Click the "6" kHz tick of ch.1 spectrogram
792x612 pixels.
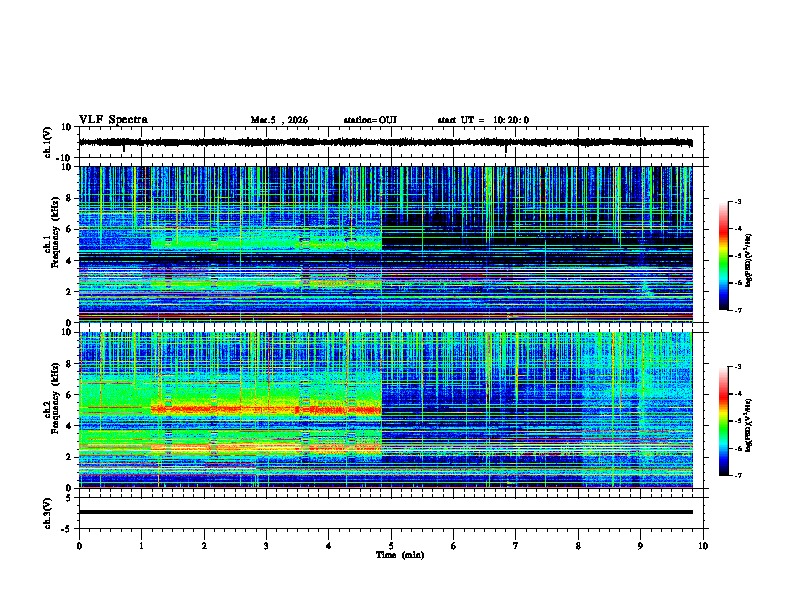click(x=69, y=230)
